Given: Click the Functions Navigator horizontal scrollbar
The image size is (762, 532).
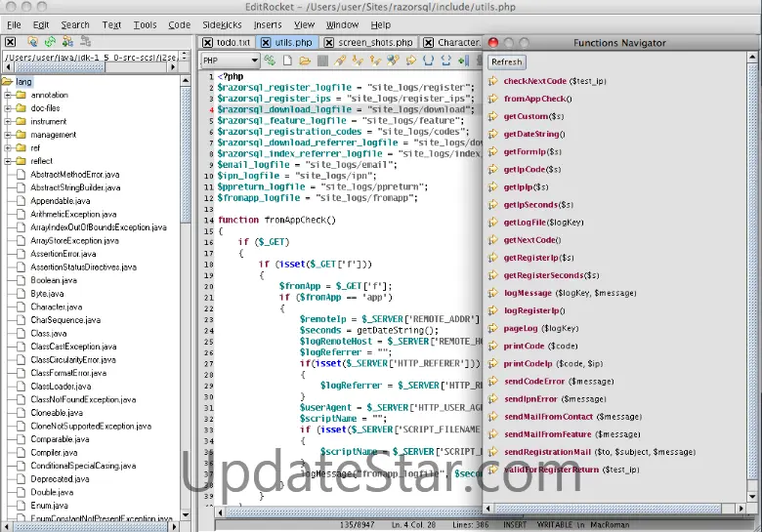Looking at the screenshot, I should 608,509.
